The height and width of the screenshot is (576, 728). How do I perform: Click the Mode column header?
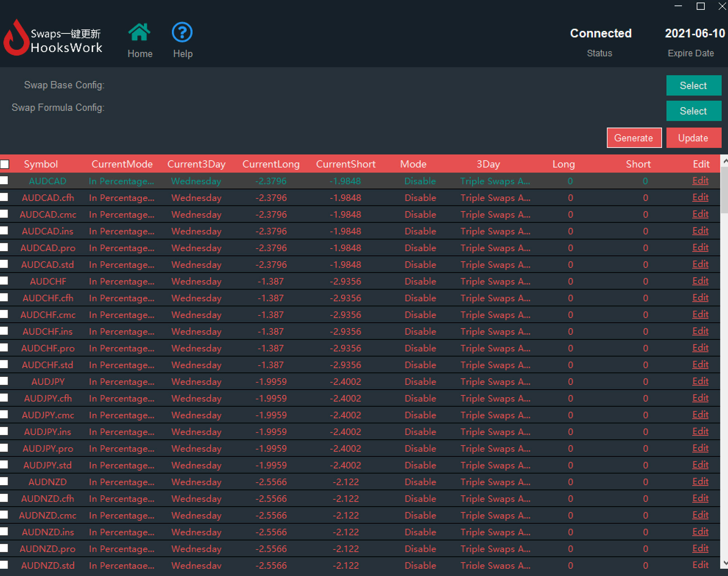click(413, 164)
